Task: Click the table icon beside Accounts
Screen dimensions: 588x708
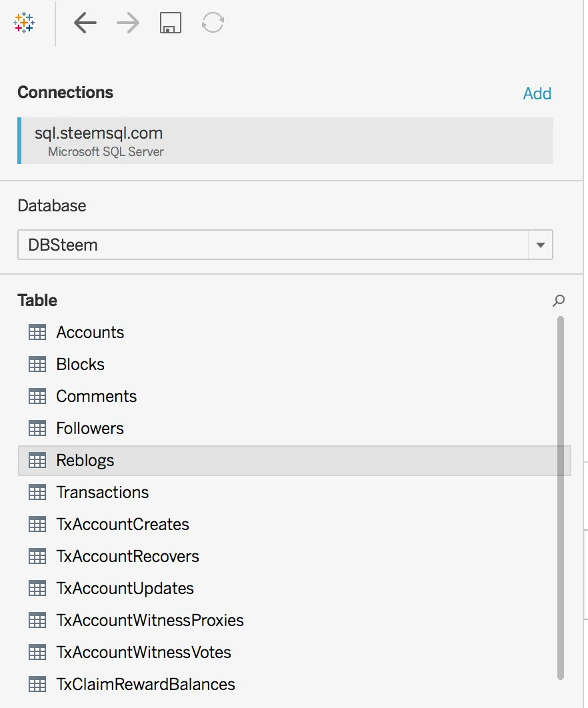Action: tap(37, 332)
